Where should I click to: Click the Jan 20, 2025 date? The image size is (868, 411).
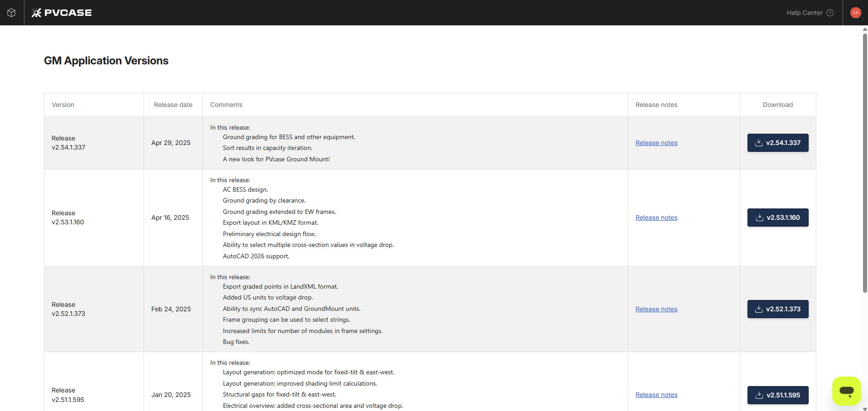pos(171,395)
